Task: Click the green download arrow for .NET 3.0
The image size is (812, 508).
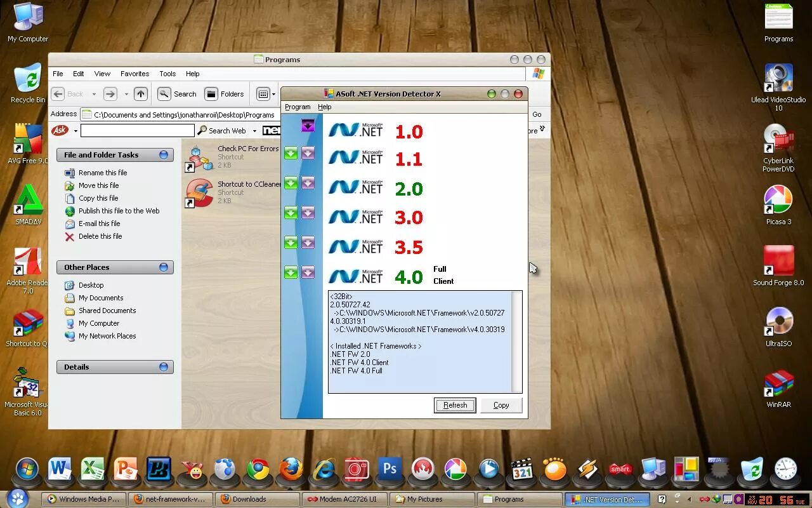Action: [x=291, y=213]
